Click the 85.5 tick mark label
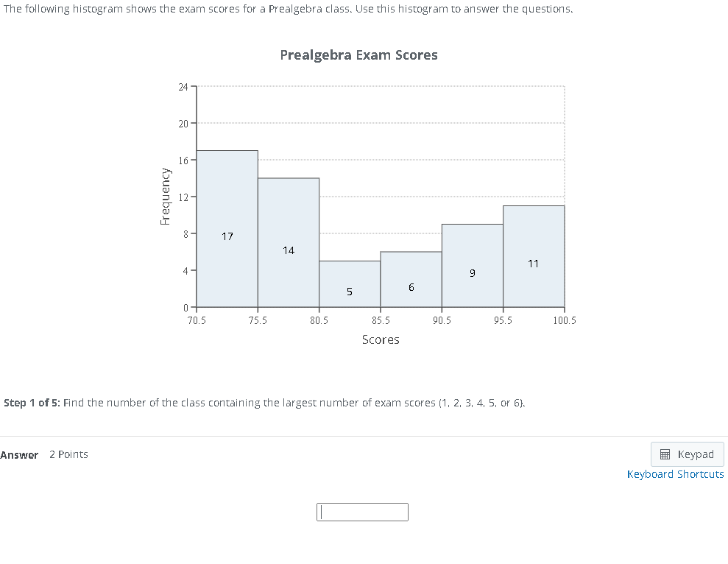 (x=380, y=320)
